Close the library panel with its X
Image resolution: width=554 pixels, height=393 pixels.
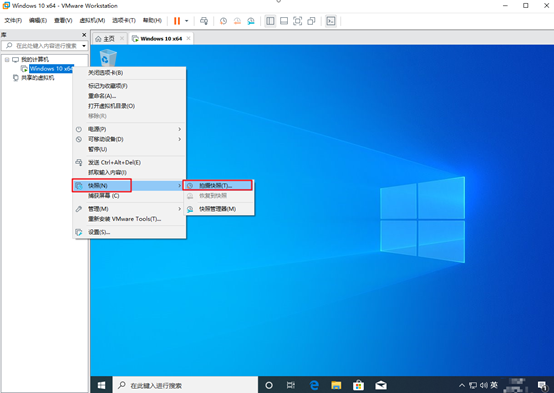(84, 35)
